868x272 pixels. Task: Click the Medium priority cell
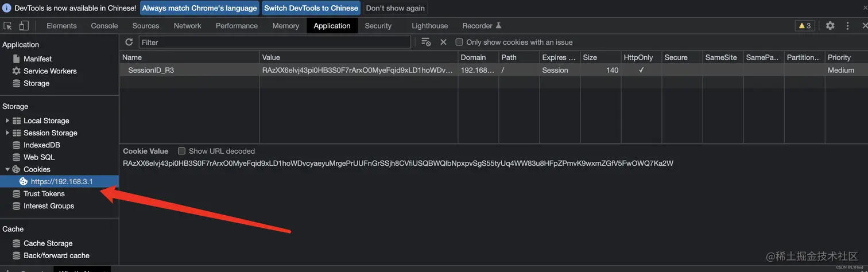point(846,70)
